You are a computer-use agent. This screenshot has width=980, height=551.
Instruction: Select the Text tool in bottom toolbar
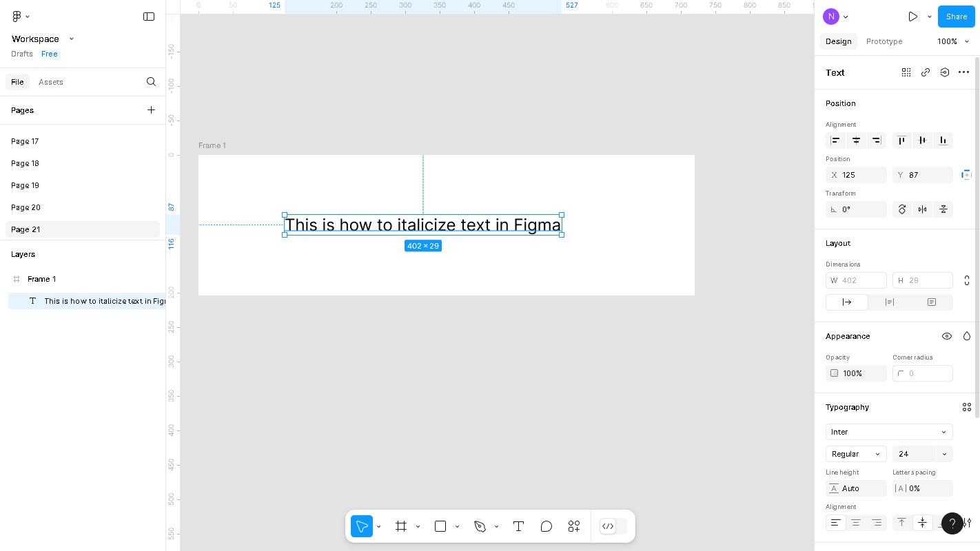(x=518, y=526)
